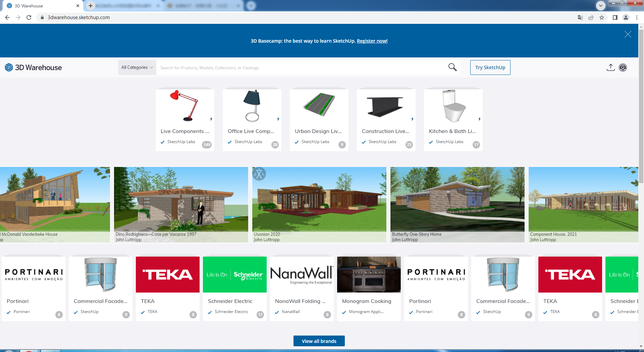Click the lightning icon on Live Components card
The width and height of the screenshot is (644, 352).
pyautogui.click(x=211, y=119)
